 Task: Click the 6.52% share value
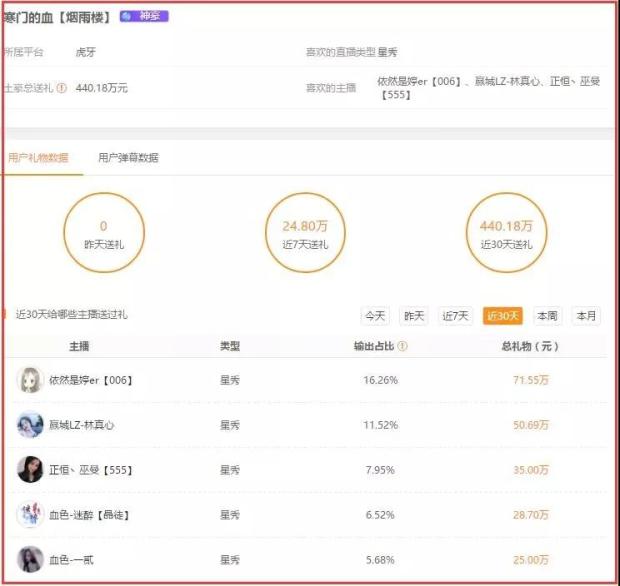coord(380,515)
